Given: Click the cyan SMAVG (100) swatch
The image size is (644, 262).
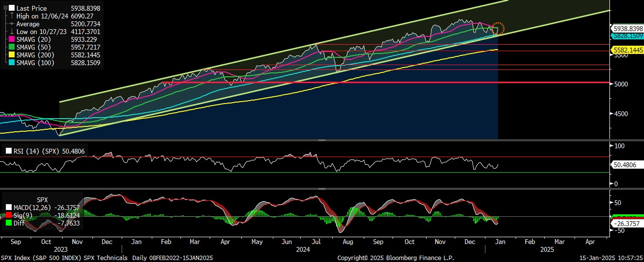Looking at the screenshot, I should 12,63.
